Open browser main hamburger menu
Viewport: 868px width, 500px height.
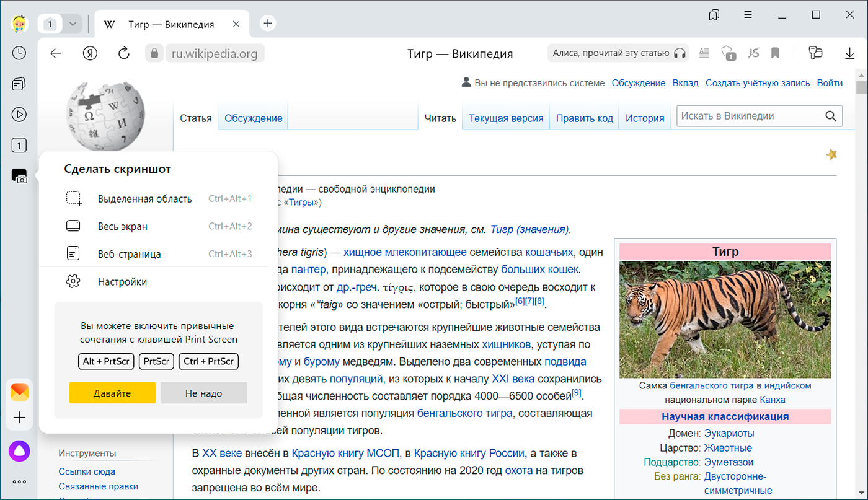748,14
